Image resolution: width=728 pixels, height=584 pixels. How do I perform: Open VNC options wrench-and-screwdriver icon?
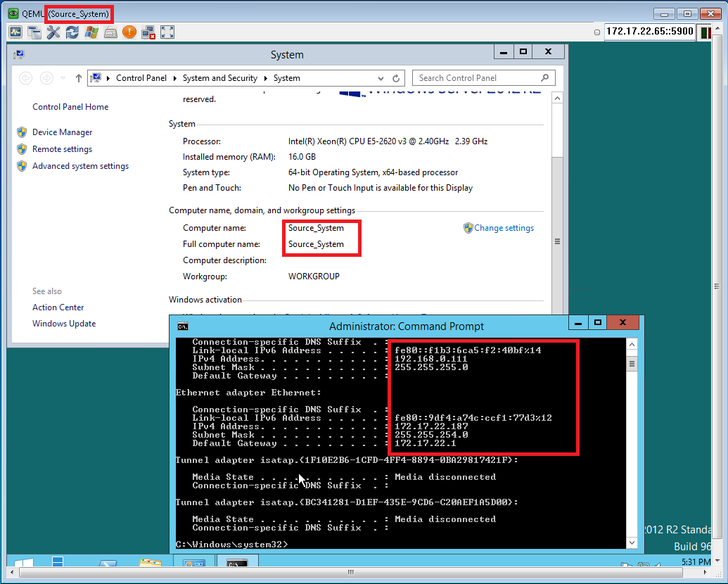coord(53,32)
